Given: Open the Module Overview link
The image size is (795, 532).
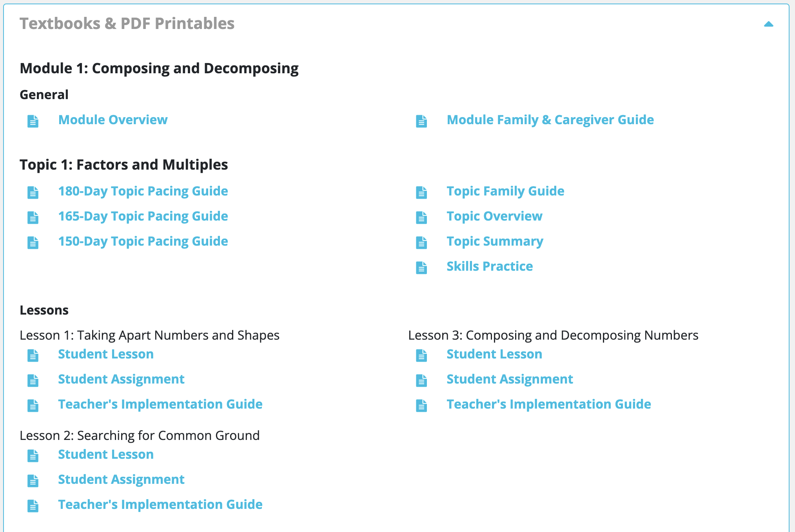Looking at the screenshot, I should point(113,119).
